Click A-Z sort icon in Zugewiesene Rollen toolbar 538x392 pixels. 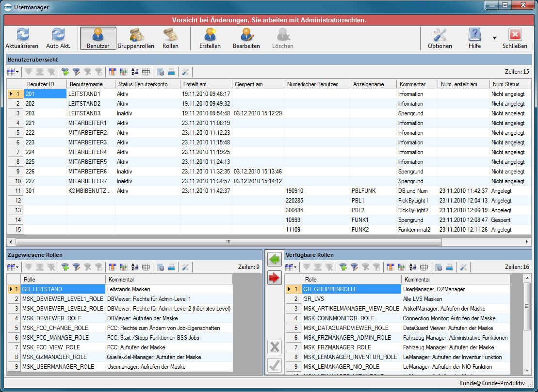135,267
